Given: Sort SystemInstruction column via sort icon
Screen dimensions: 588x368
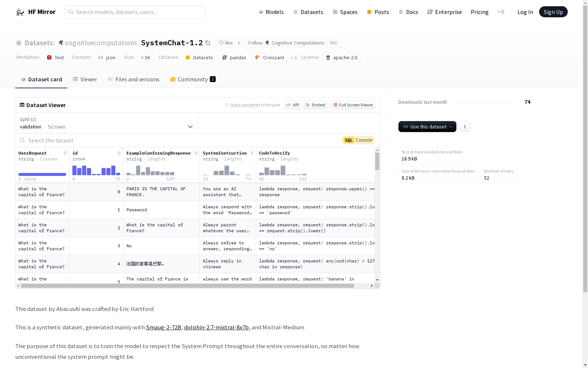Looking at the screenshot, I should click(252, 153).
